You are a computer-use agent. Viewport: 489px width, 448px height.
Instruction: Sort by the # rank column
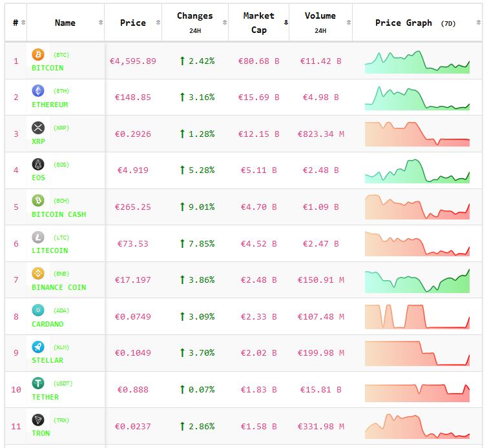(16, 23)
